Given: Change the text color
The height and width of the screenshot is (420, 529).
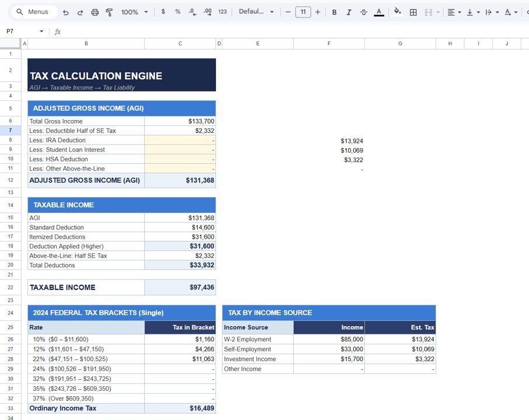Looking at the screenshot, I should pos(378,11).
